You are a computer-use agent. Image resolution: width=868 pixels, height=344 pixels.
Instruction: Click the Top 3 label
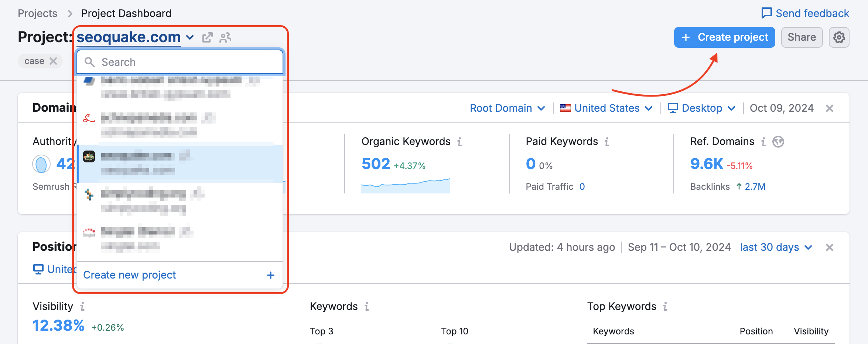pos(322,331)
